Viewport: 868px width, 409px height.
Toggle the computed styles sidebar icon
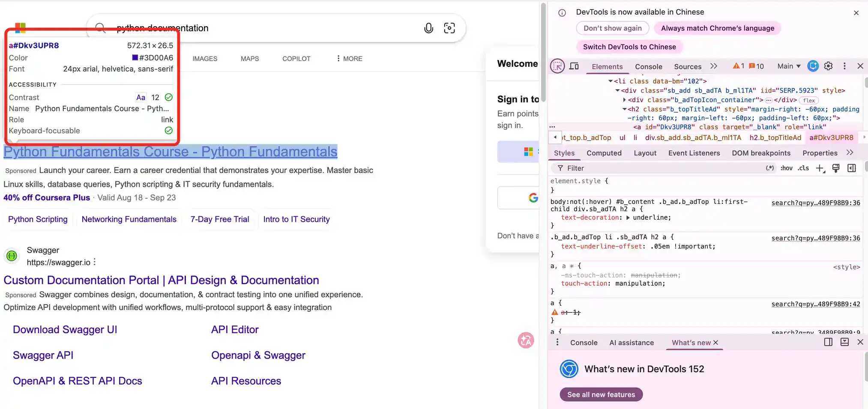tap(852, 168)
